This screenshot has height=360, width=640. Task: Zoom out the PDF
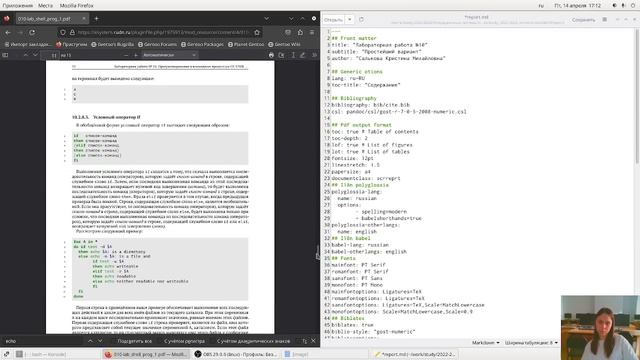pyautogui.click(x=126, y=55)
